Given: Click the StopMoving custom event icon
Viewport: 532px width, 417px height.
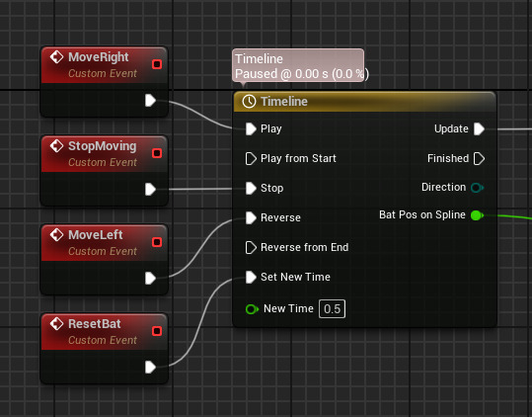Looking at the screenshot, I should coord(56,145).
